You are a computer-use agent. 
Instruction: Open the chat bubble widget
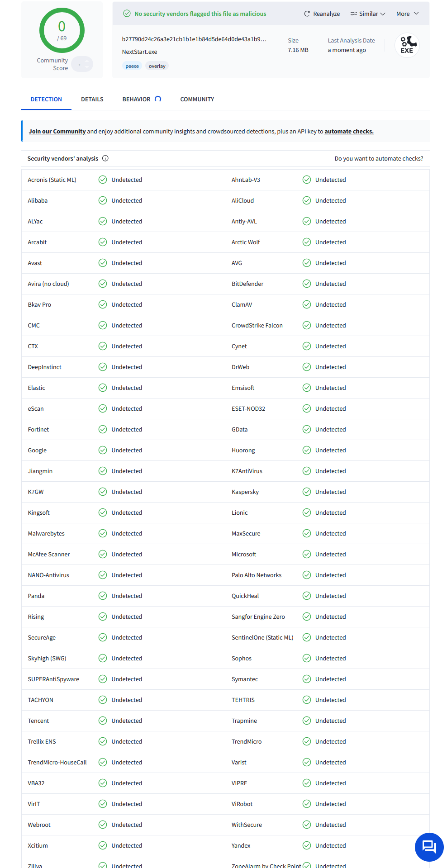[x=429, y=847]
